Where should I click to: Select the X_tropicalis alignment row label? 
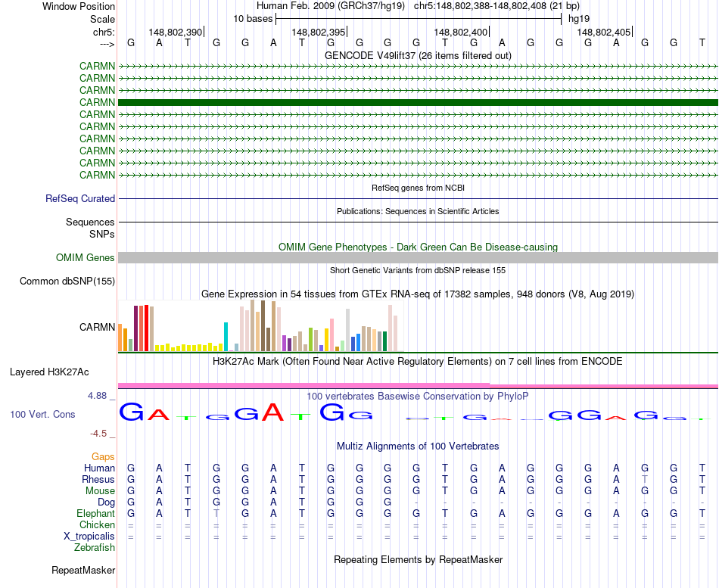click(89, 537)
